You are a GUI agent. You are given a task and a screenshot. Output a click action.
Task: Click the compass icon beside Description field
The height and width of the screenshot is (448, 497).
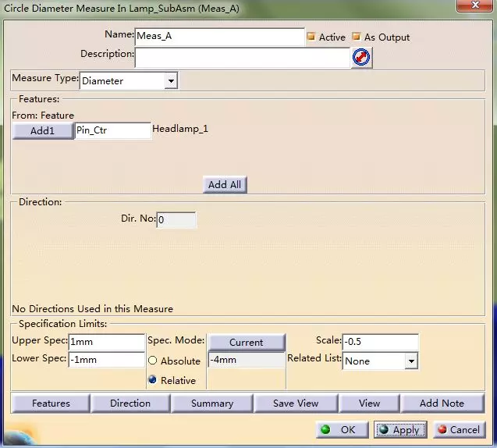361,57
